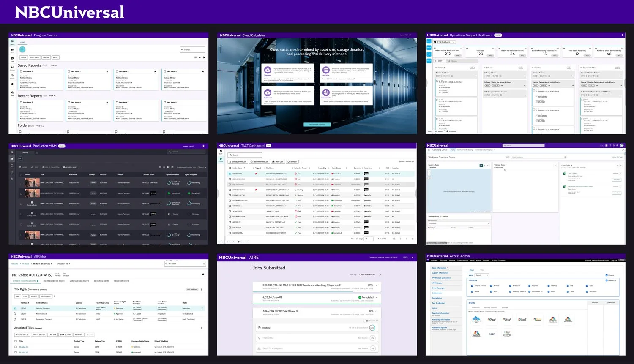Open the Wellness Status dropdown in Command Center

point(459,223)
